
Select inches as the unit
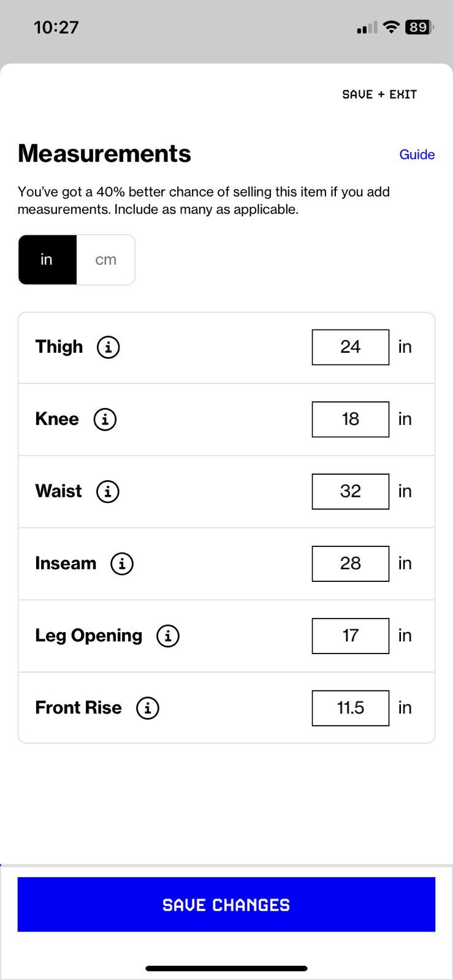pos(47,260)
